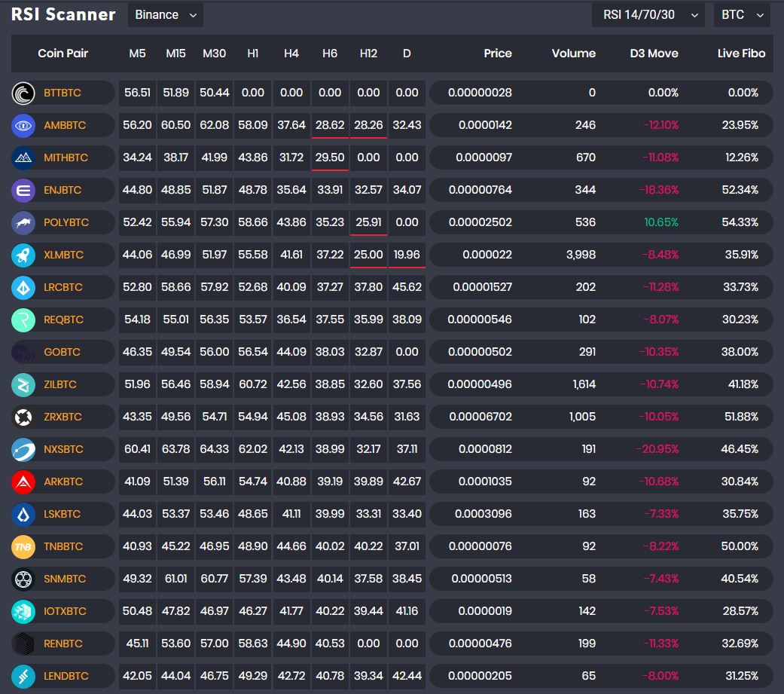Open the LENDBTC pair link
Screen dimensions: 784x694
66,677
